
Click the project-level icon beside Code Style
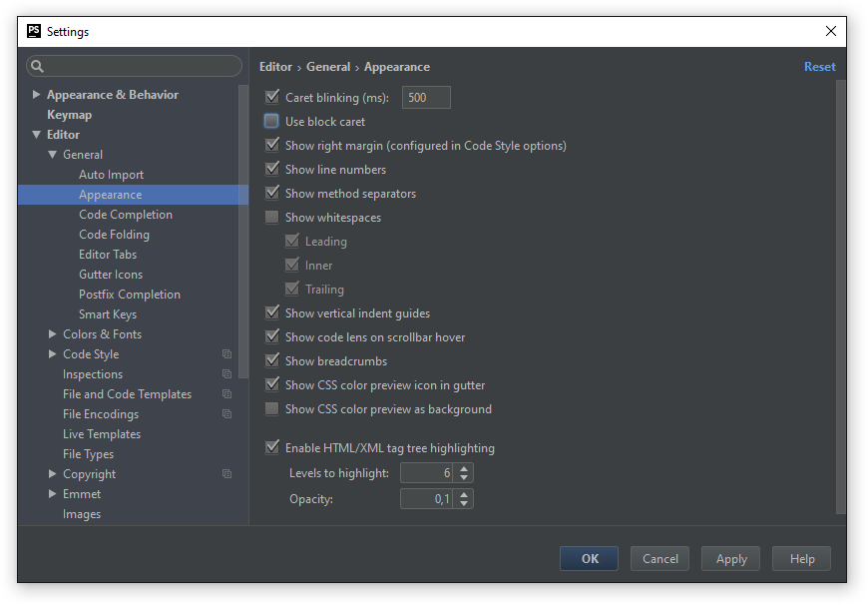click(226, 354)
